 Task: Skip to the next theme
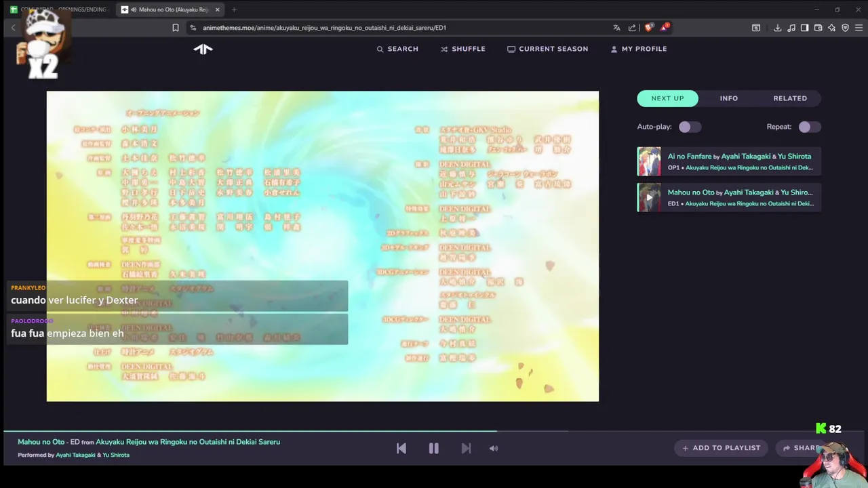pyautogui.click(x=466, y=448)
